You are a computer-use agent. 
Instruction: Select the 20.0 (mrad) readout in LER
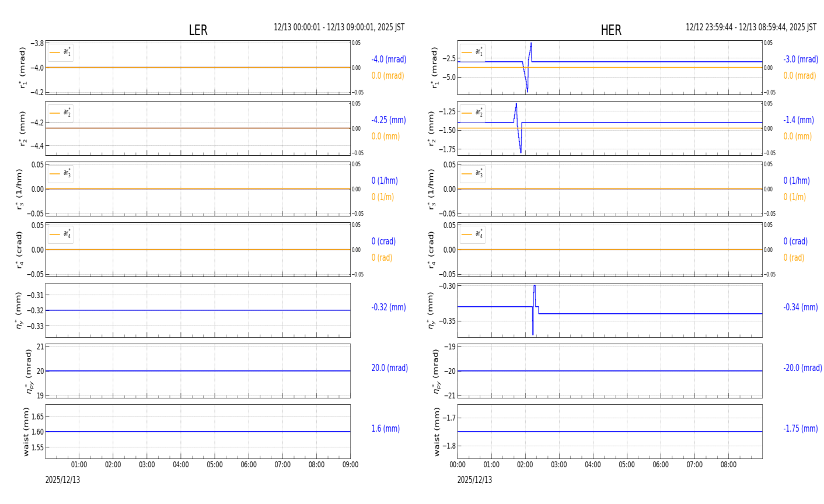point(390,368)
